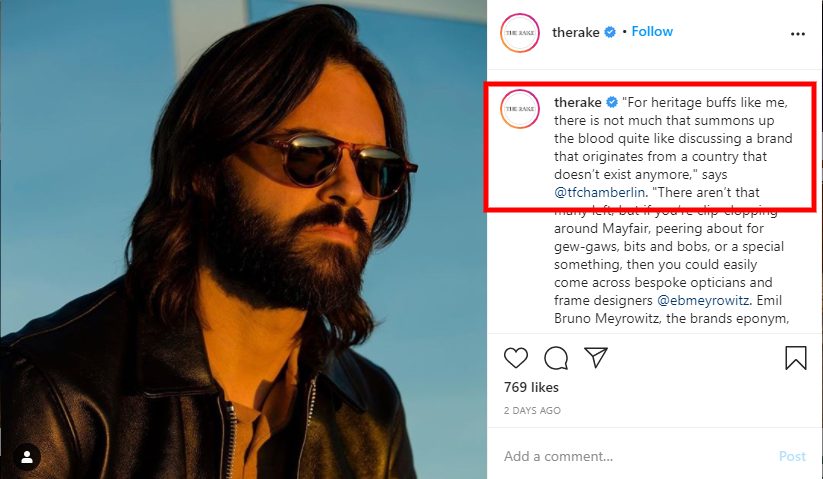Click the 2 days ago timestamp
Viewport: 823px width, 479px height.
tap(532, 411)
